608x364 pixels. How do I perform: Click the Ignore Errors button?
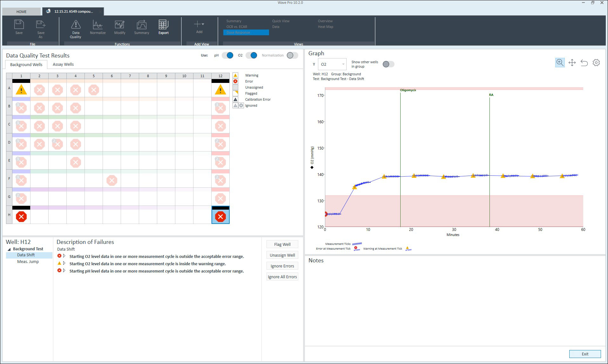(282, 266)
